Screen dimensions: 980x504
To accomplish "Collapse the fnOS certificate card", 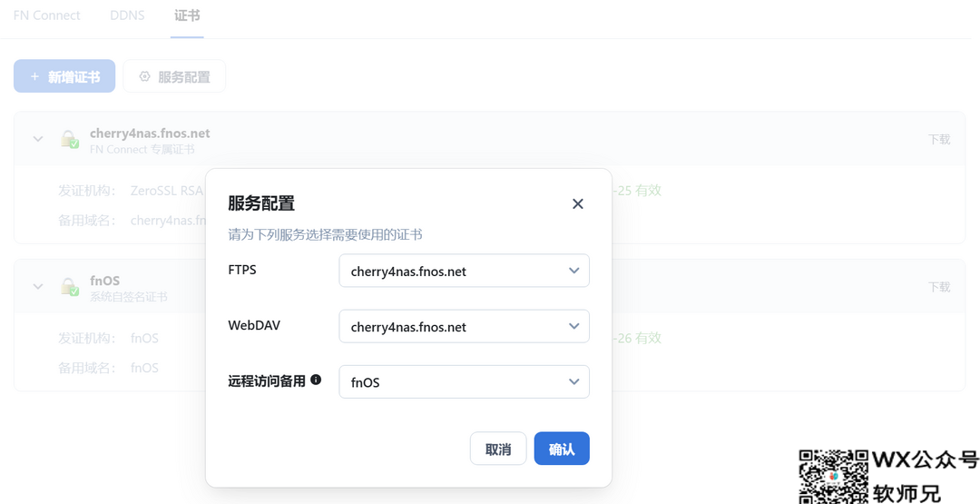I will 38,286.
